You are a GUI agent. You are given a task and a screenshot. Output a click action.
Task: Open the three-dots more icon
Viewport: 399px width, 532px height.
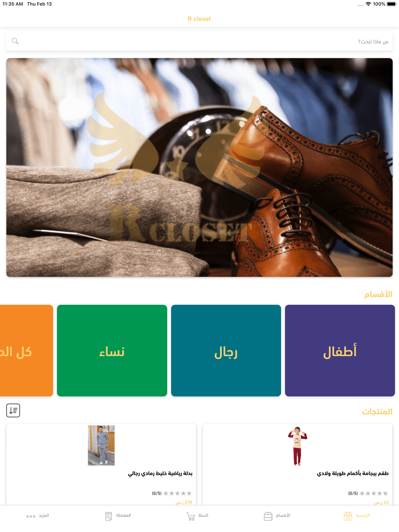click(x=31, y=516)
